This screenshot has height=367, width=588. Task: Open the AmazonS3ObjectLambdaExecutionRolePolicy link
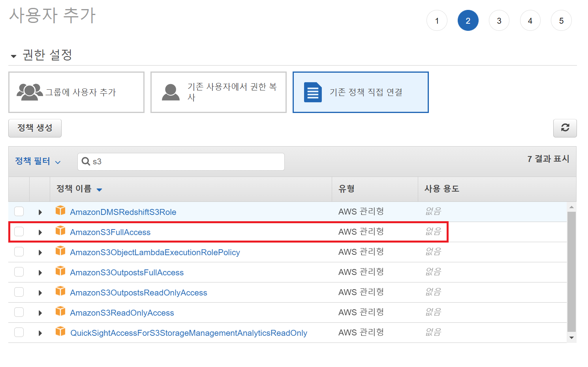click(x=155, y=252)
